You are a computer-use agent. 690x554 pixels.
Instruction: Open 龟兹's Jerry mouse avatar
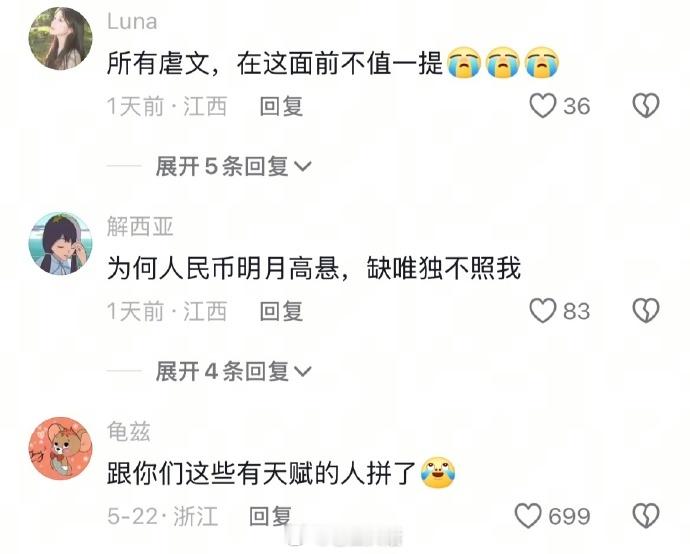[61, 448]
